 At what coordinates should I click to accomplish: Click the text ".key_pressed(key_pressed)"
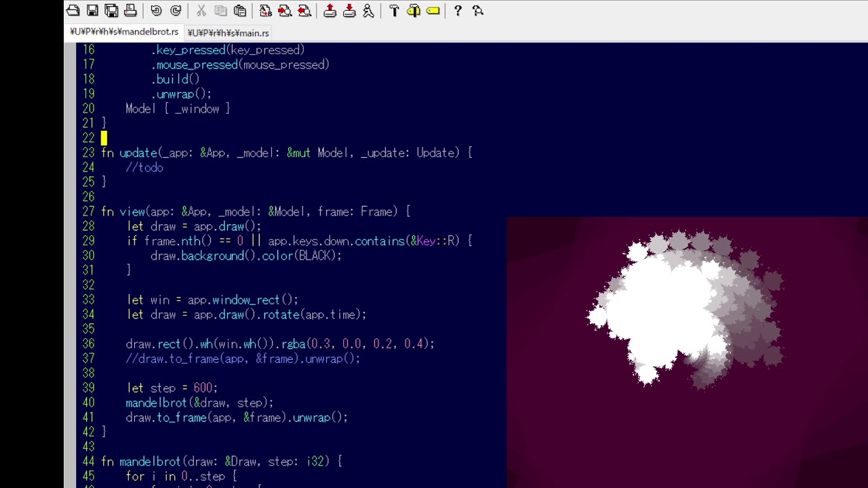tap(228, 50)
